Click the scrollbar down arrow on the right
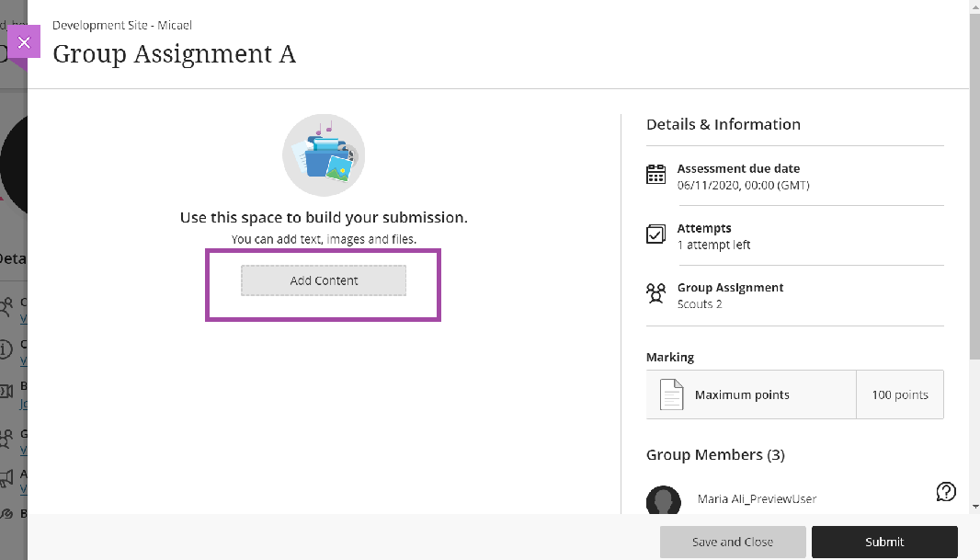 point(974,507)
